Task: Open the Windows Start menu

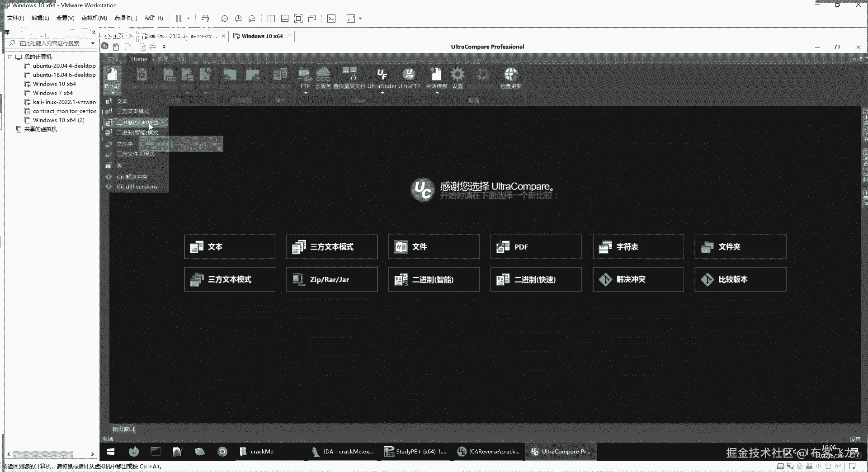Action: tap(111, 451)
